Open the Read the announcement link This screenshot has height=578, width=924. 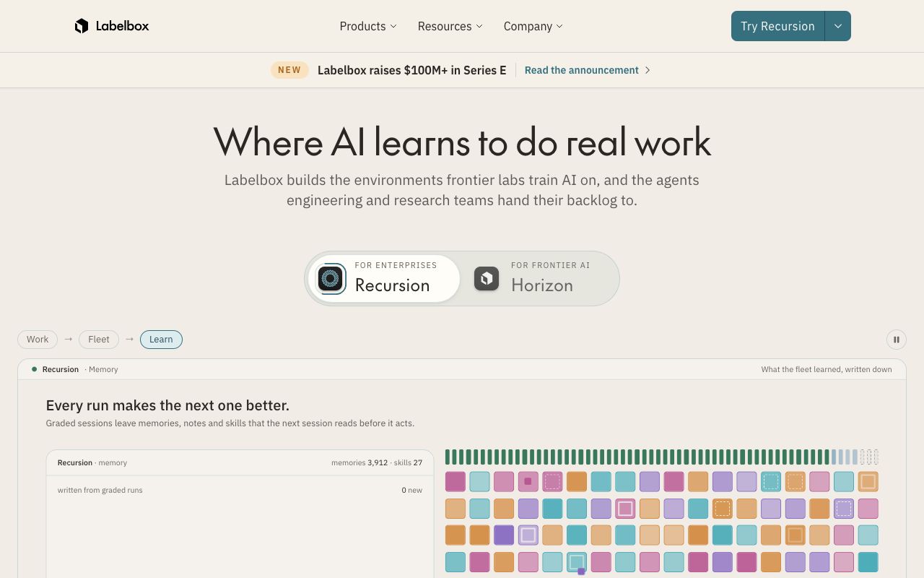581,70
